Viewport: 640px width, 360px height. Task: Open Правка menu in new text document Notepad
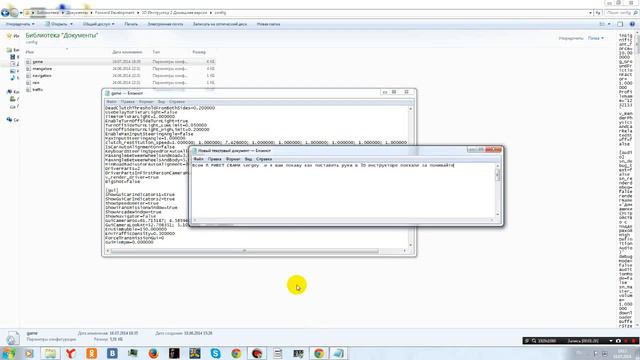[x=215, y=159]
